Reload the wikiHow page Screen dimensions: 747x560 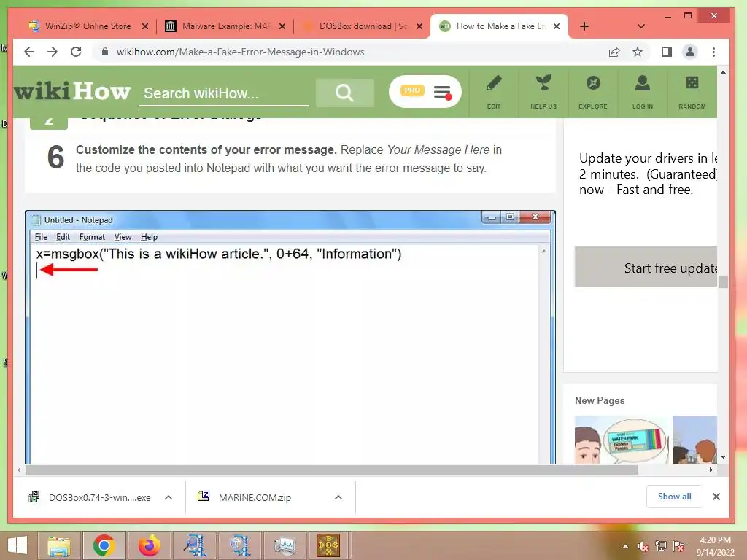[76, 52]
